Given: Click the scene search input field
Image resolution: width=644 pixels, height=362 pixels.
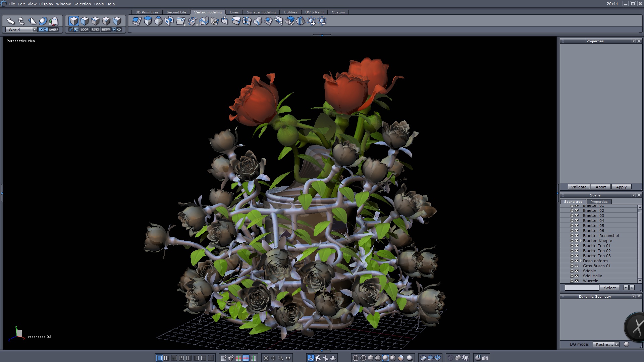Looking at the screenshot, I should point(582,288).
